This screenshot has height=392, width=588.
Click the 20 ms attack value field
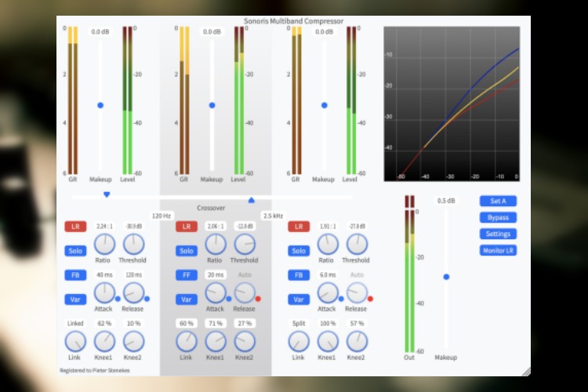tap(216, 275)
